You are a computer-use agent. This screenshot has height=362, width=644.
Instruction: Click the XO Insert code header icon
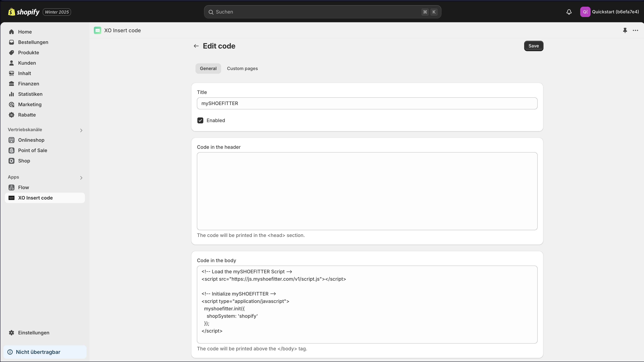coord(98,30)
